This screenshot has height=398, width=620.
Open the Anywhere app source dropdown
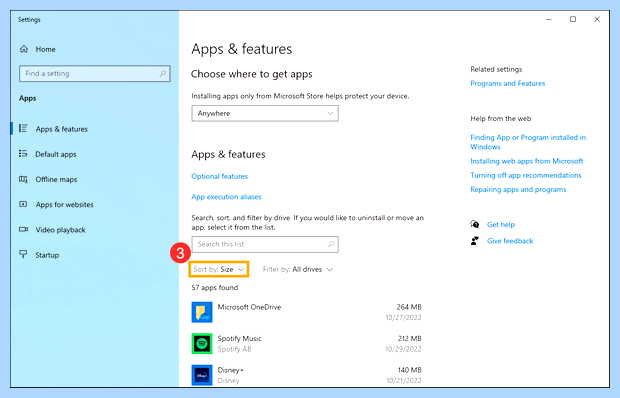[x=265, y=113]
